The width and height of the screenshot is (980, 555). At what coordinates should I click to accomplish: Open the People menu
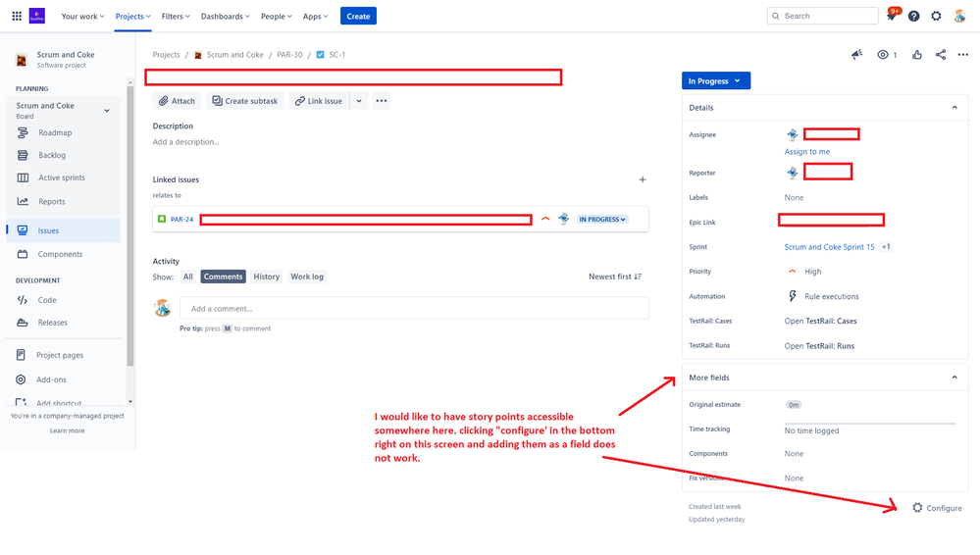tap(277, 17)
